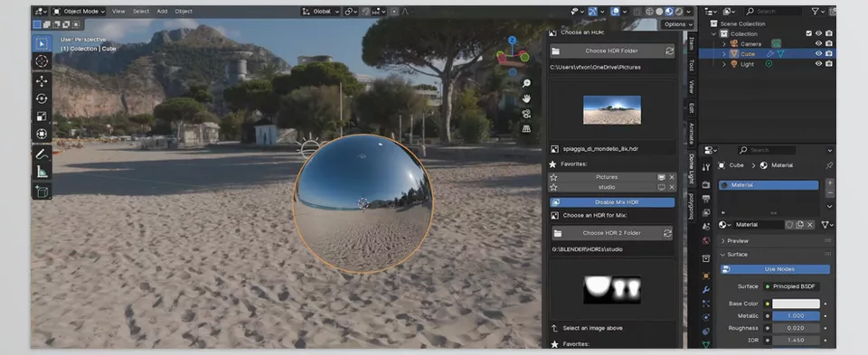Select the Add Cube tool
The width and height of the screenshot is (868, 355).
(42, 192)
